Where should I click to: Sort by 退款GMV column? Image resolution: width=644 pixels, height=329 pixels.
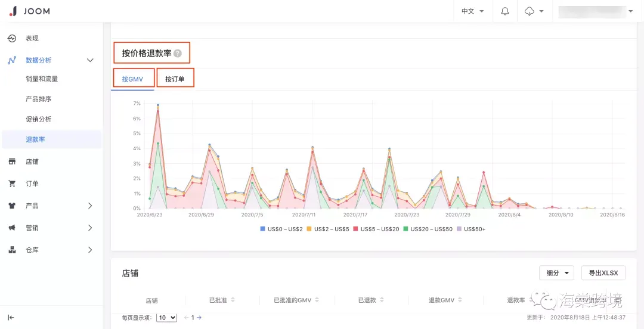pyautogui.click(x=460, y=300)
